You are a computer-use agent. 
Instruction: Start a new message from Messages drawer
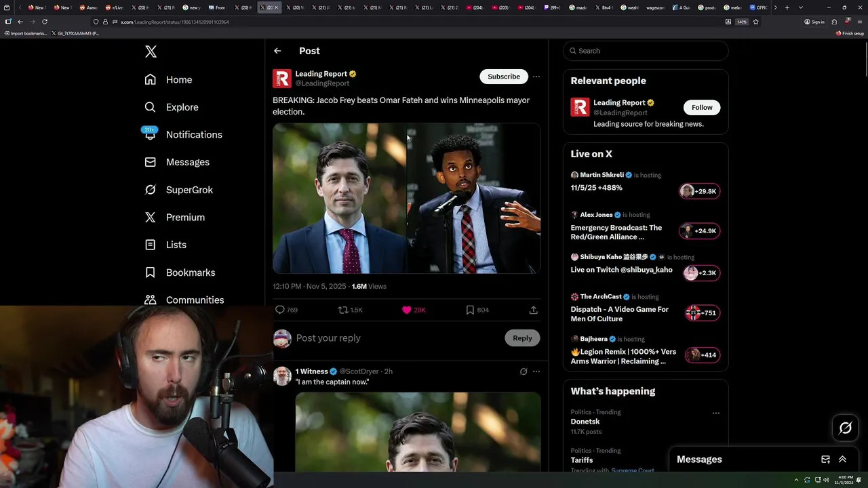click(x=825, y=460)
